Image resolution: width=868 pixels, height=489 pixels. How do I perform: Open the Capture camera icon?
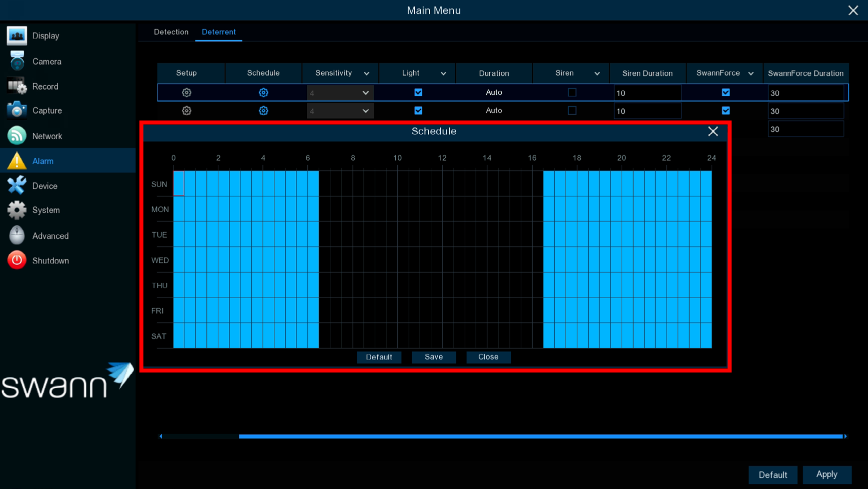point(16,110)
